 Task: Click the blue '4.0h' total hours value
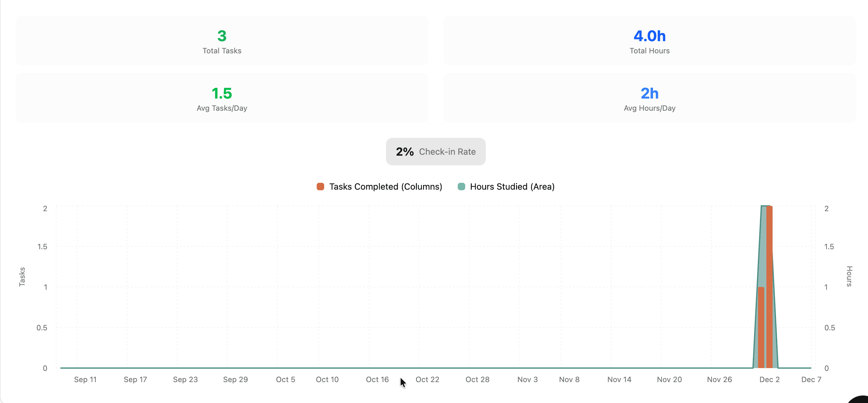click(x=650, y=36)
